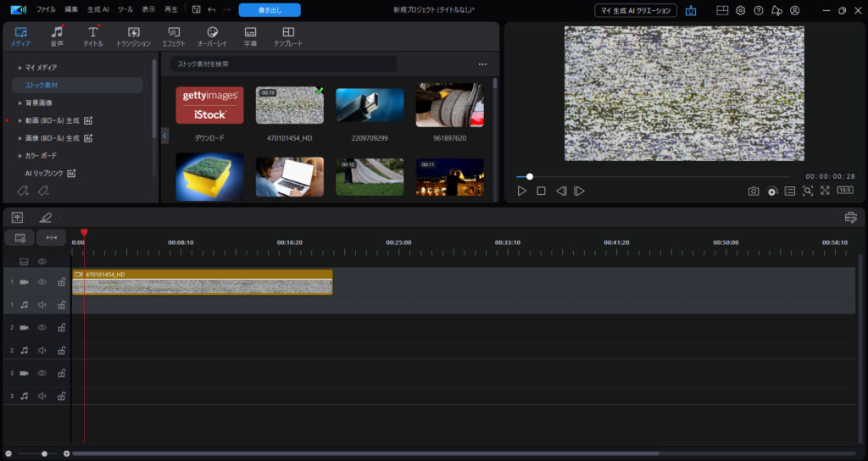Open the 16:9 aspect ratio dropdown
This screenshot has height=461, width=868.
[x=845, y=191]
